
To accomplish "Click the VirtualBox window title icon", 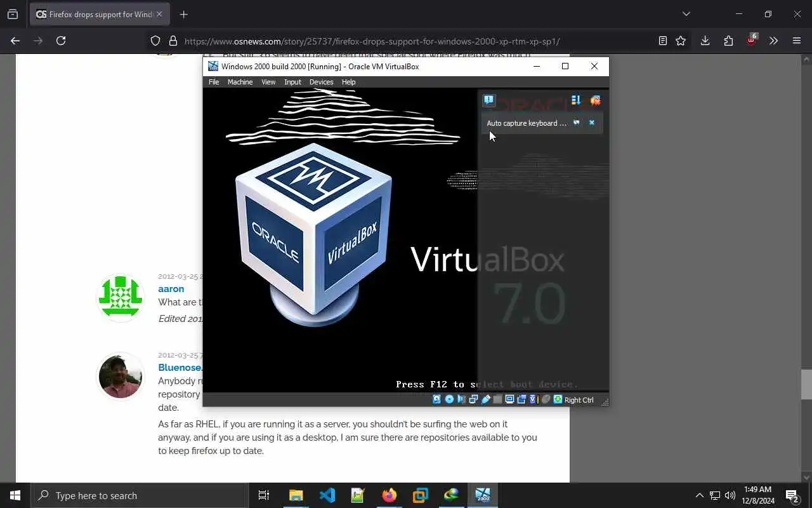I will [x=213, y=66].
